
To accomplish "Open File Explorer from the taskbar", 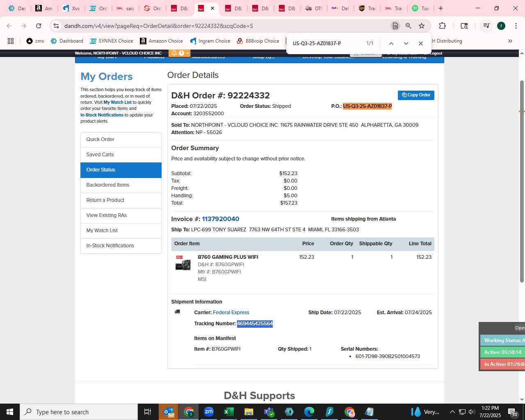I will click(249, 412).
